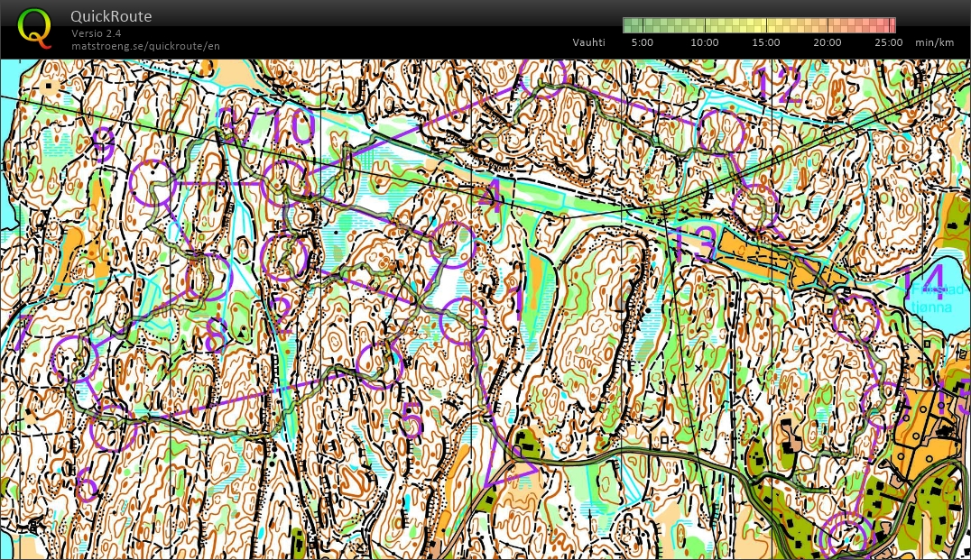Select control circle 9 on the map
Viewport: 971px width, 560px height.
point(153,182)
